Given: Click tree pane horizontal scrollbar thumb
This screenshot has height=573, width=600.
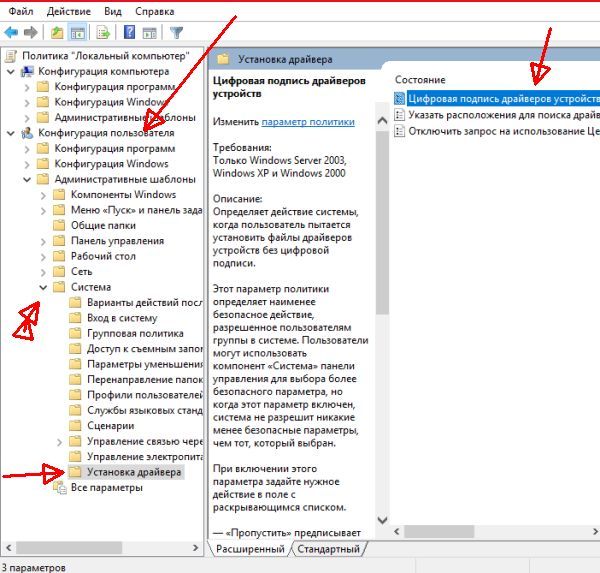Looking at the screenshot, I should click(69, 548).
